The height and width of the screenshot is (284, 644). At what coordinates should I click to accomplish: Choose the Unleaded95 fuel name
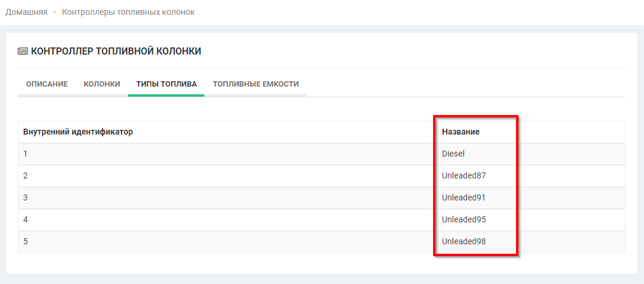coord(464,219)
